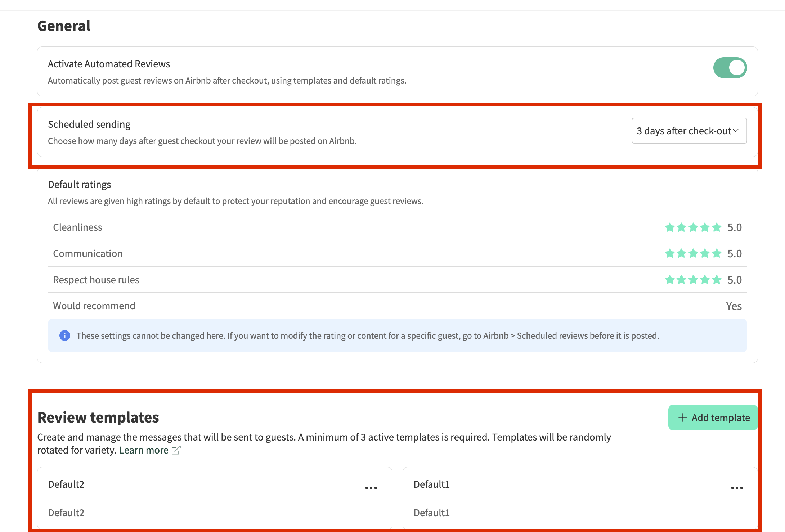Image resolution: width=785 pixels, height=532 pixels.
Task: Open the scheduled sending days dropdown
Action: click(684, 131)
